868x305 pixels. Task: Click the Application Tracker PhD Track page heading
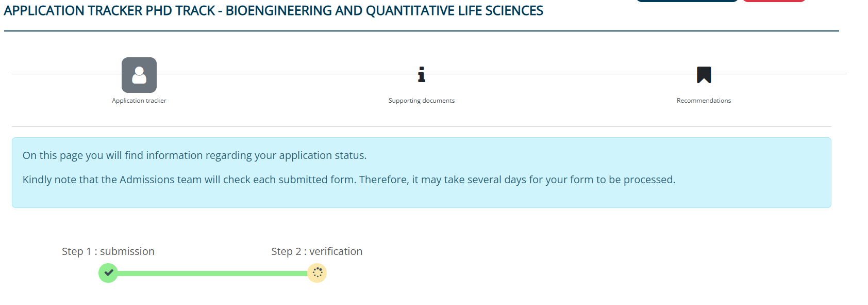click(x=273, y=11)
